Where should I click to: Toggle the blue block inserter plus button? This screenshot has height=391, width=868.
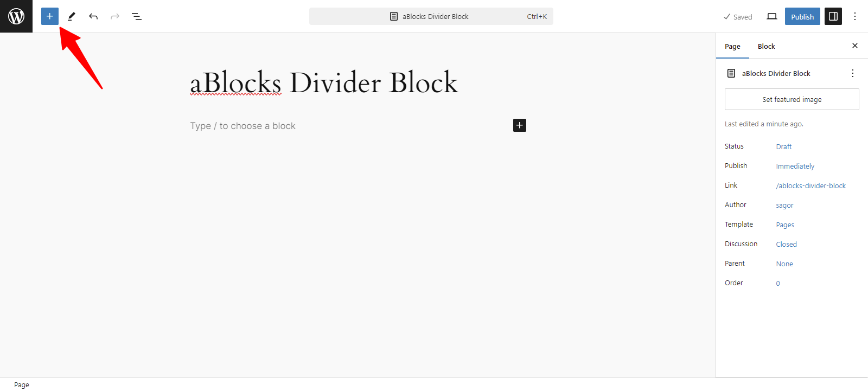pyautogui.click(x=50, y=16)
